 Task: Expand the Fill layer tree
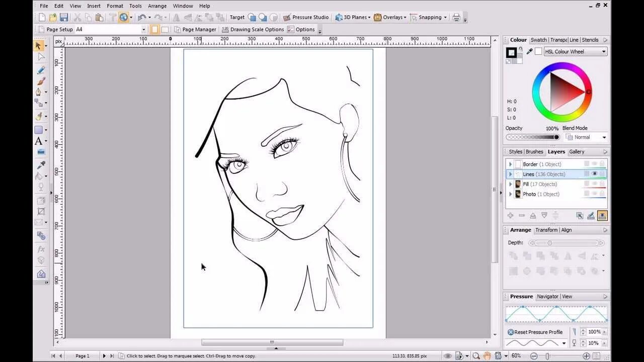[x=510, y=184]
